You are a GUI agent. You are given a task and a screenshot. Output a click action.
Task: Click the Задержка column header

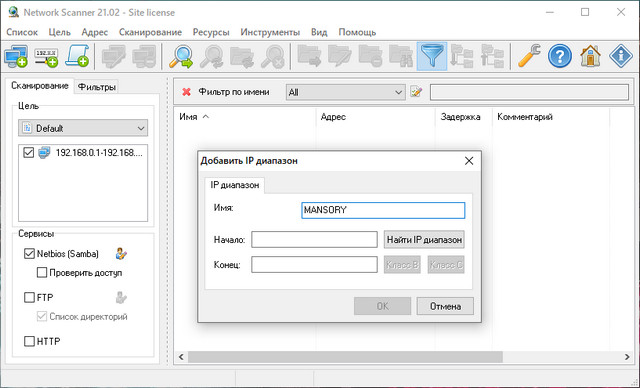[x=464, y=117]
